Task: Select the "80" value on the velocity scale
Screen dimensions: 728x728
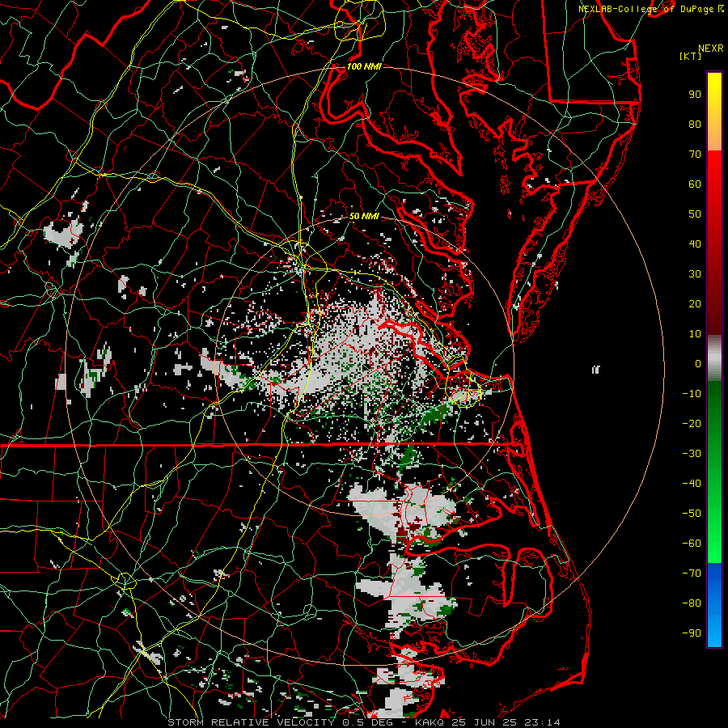Action: click(695, 125)
